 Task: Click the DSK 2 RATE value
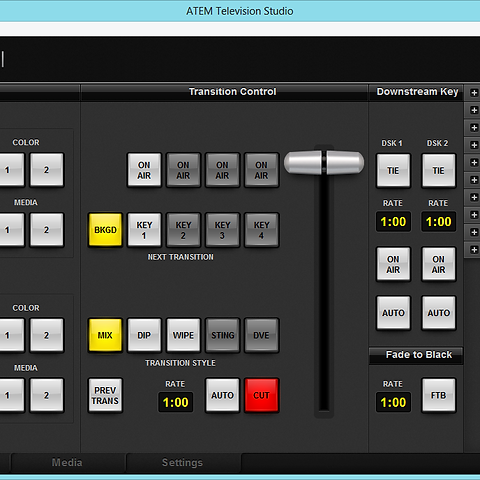click(438, 222)
